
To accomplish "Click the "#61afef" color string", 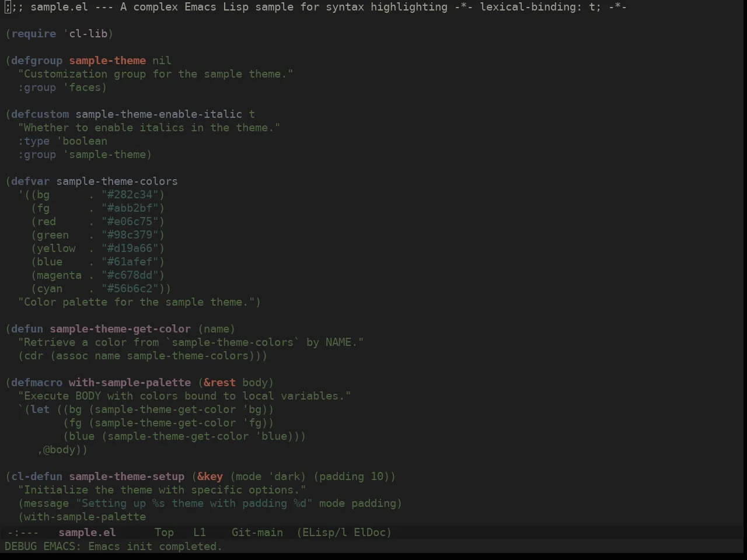I will pyautogui.click(x=130, y=262).
